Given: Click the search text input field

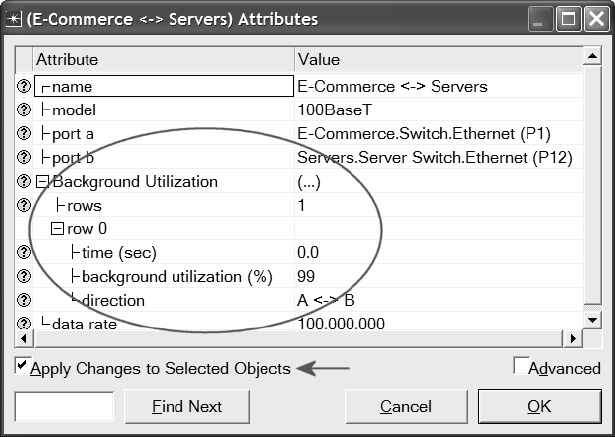Looking at the screenshot, I should [x=64, y=406].
